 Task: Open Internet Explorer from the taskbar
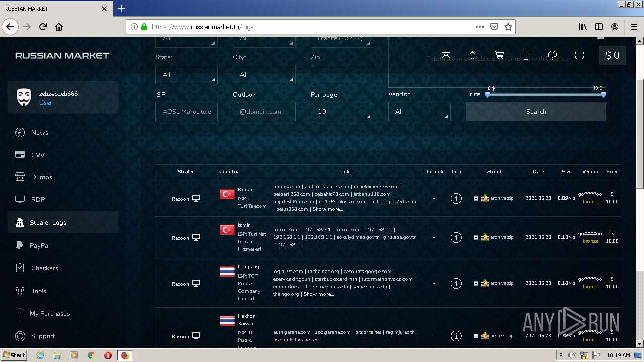(x=40, y=355)
